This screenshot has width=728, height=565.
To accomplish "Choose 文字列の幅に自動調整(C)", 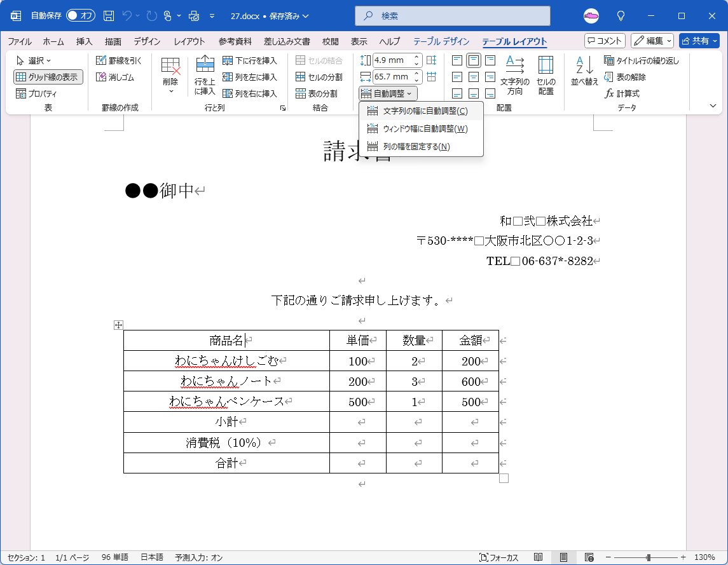I will coord(421,111).
